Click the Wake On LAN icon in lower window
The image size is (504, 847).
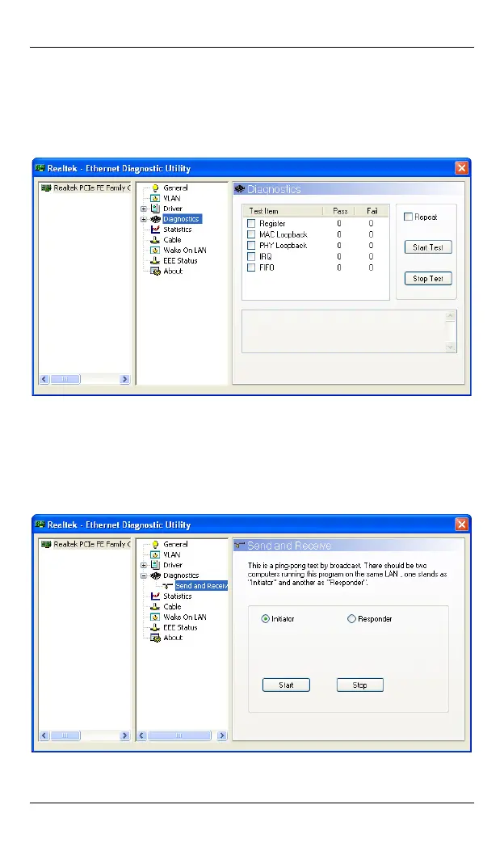point(155,617)
